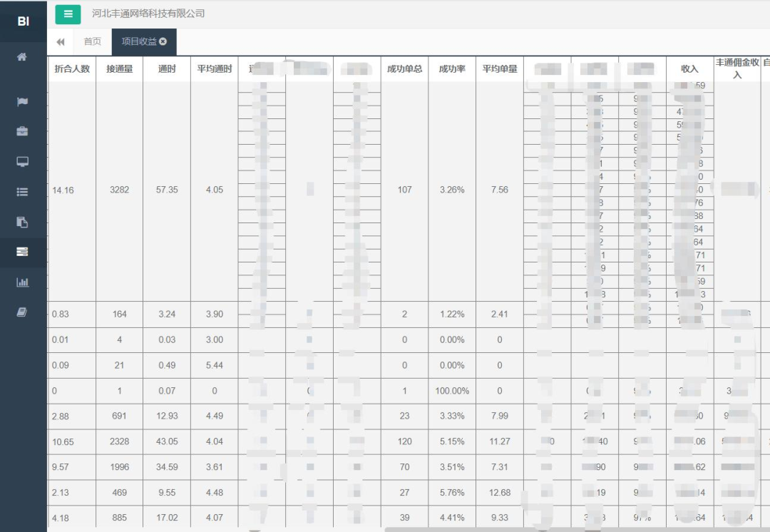This screenshot has height=532, width=770.
Task: Select the 4.41% success rate cell
Action: [452, 518]
